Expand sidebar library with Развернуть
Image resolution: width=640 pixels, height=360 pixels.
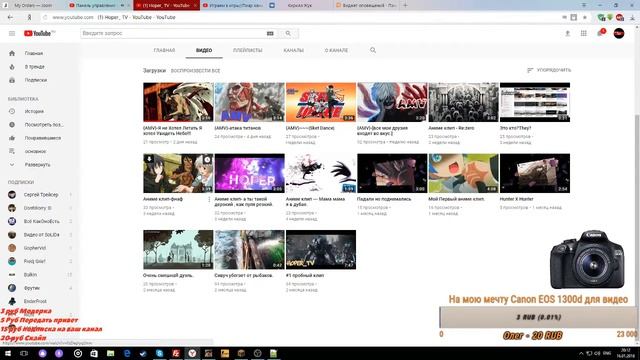coord(37,165)
